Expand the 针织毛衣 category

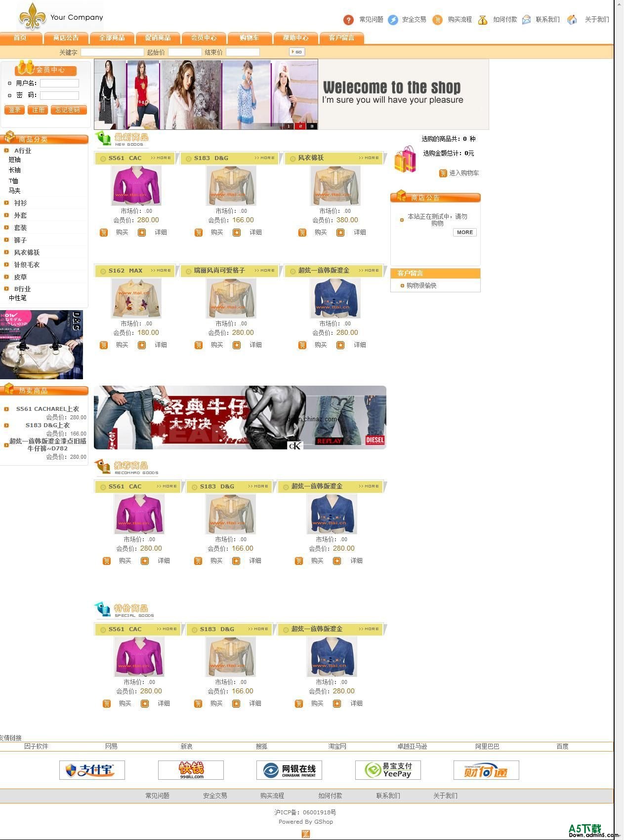[27, 265]
